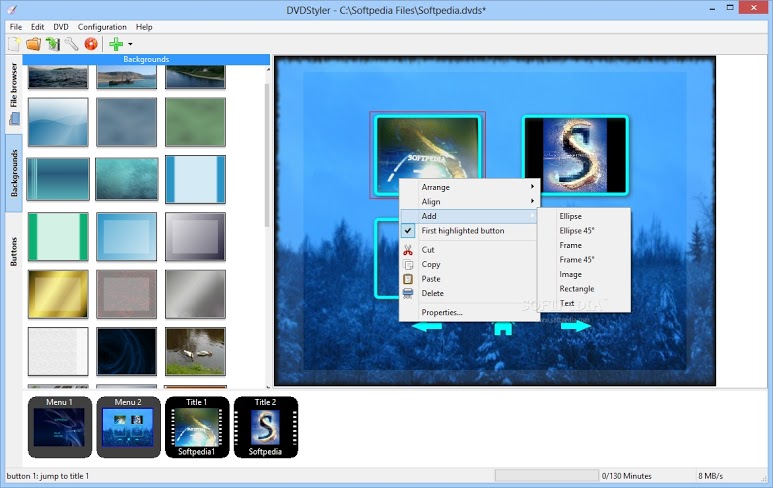Viewport: 773px width, 488px height.
Task: Click the cyan home icon on the menu canvas
Action: coord(502,329)
